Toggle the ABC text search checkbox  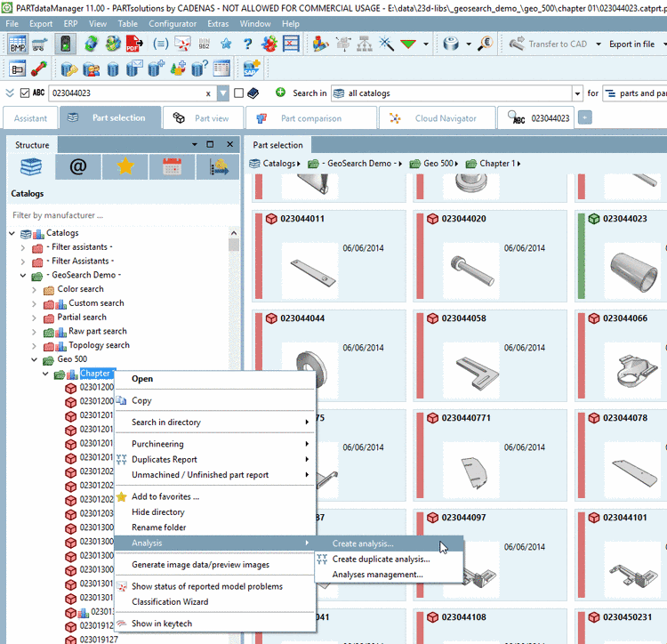click(25, 93)
